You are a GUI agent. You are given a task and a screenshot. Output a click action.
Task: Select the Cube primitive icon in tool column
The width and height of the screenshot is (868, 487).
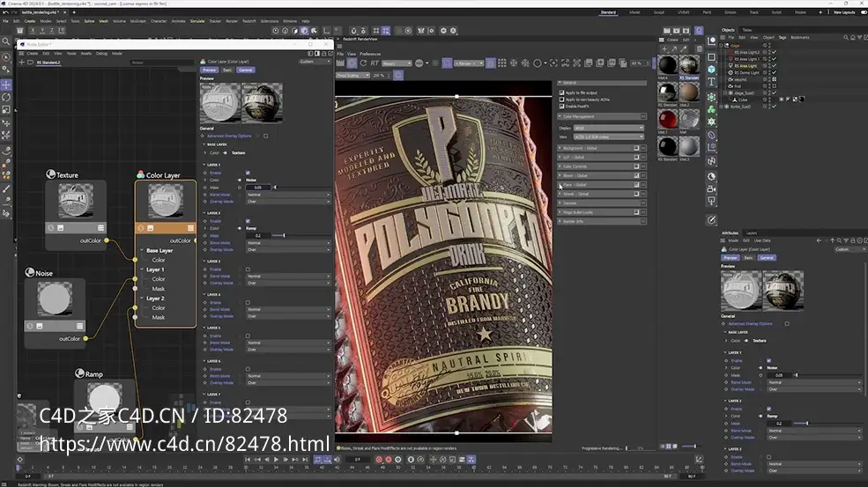pyautogui.click(x=712, y=70)
